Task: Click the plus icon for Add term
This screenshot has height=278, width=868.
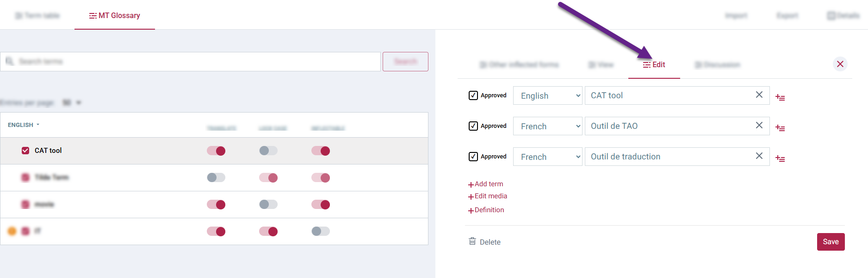Action: pos(471,184)
